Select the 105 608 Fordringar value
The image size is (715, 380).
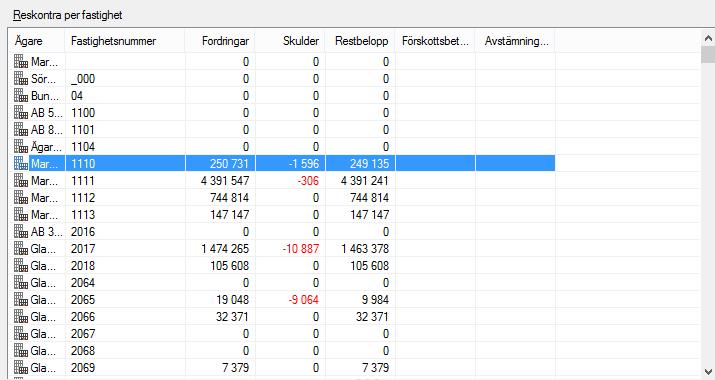tap(229, 265)
